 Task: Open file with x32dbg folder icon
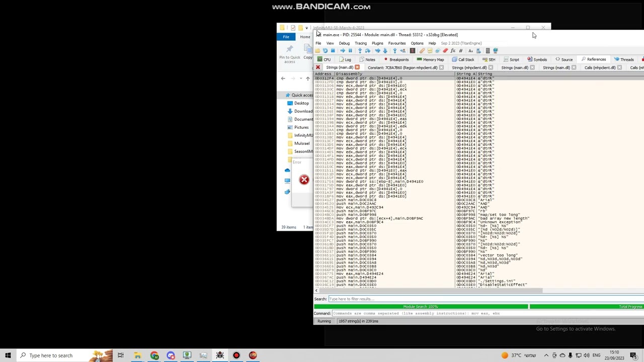pyautogui.click(x=317, y=50)
